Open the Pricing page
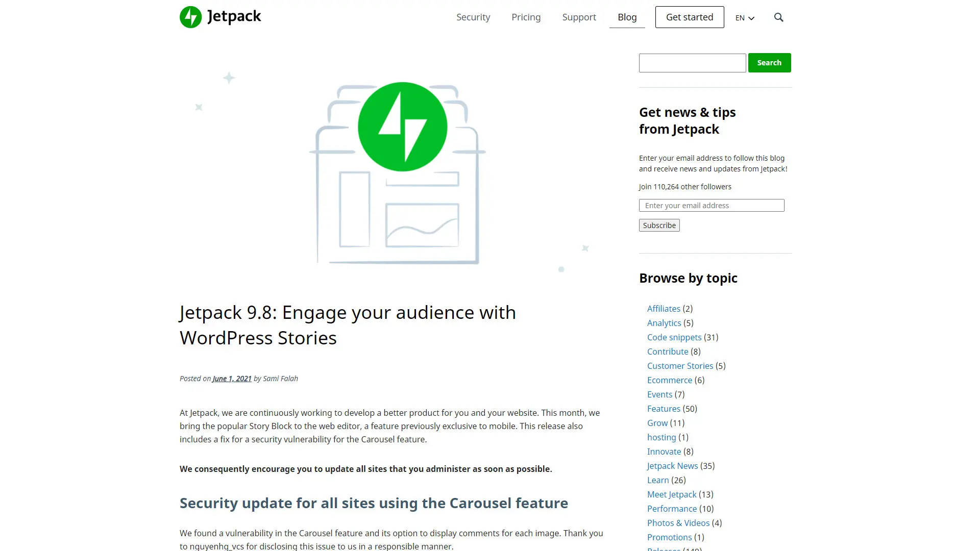 526,17
